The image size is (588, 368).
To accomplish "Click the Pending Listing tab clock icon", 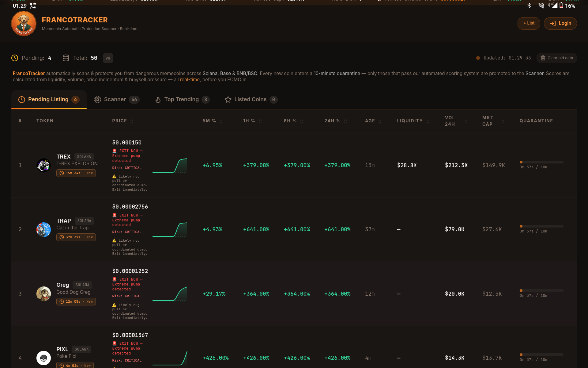I will (21, 100).
